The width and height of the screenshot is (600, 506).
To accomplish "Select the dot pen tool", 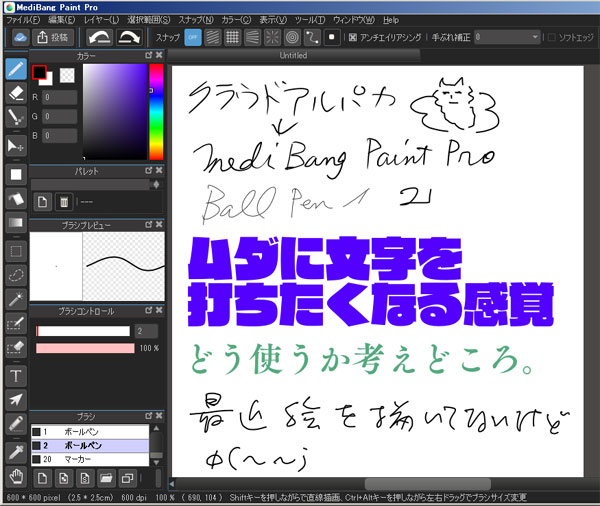I will tap(16, 117).
